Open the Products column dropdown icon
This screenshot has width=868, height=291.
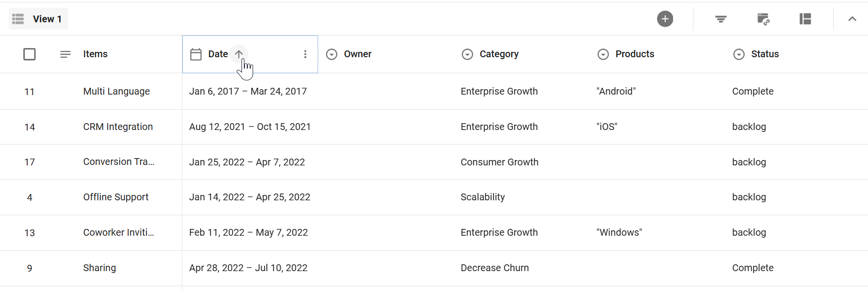pos(603,54)
